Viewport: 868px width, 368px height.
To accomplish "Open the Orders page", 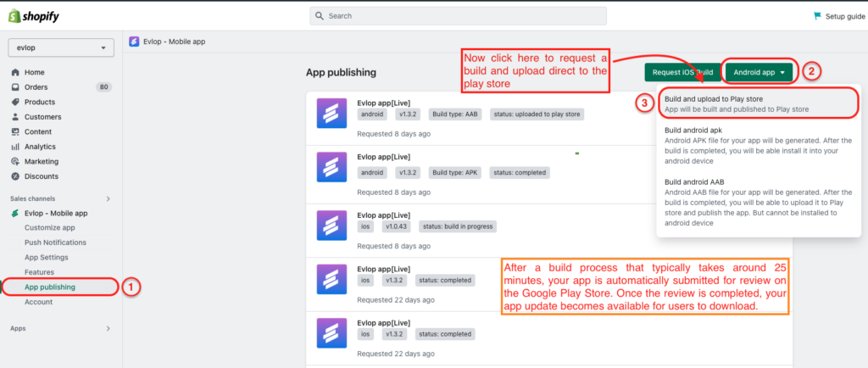I will [x=36, y=87].
